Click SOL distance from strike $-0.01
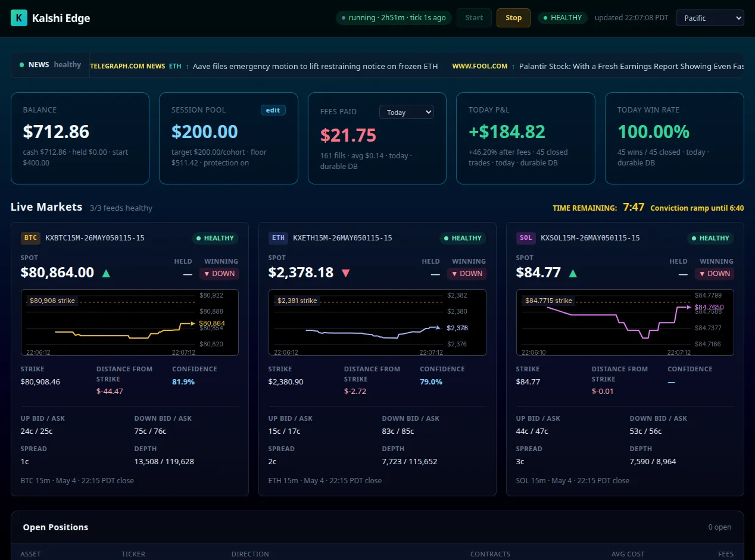Viewport: 755px width, 560px height. click(x=603, y=391)
